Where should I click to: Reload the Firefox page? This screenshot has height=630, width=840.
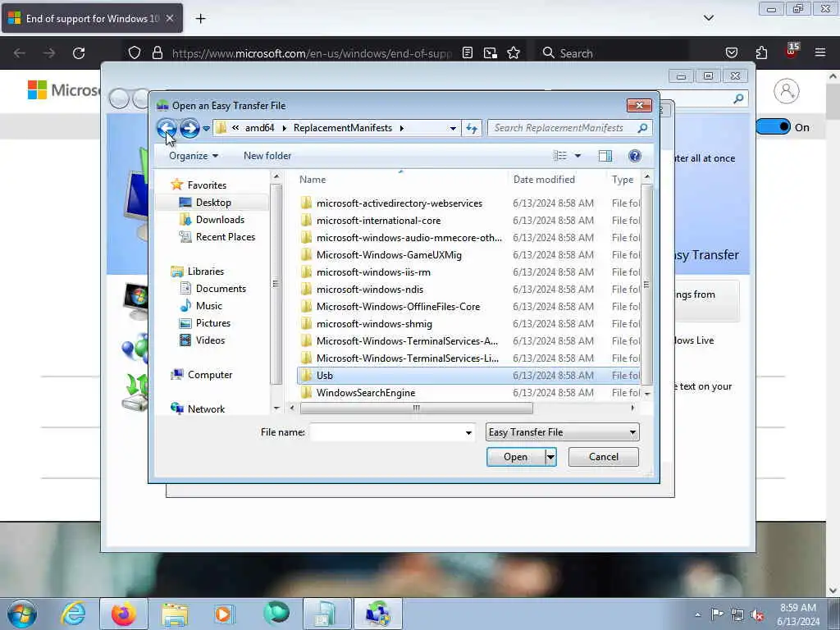tap(79, 53)
